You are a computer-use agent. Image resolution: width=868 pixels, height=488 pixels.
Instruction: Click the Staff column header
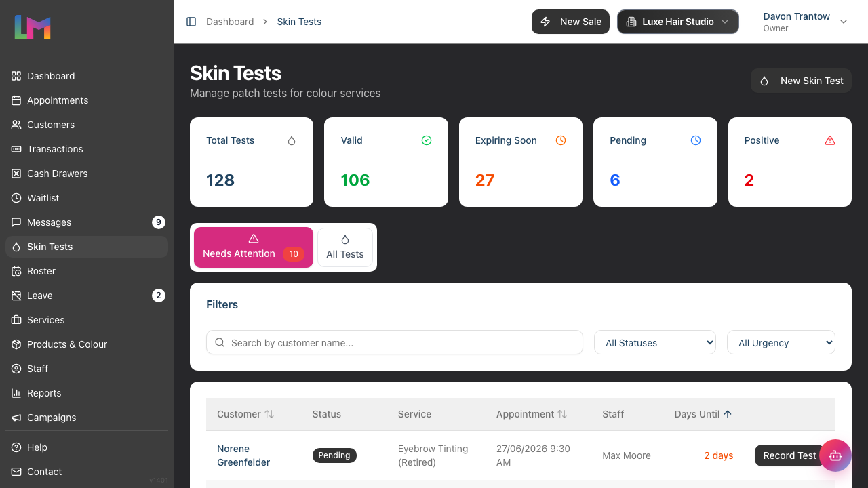tap(613, 414)
